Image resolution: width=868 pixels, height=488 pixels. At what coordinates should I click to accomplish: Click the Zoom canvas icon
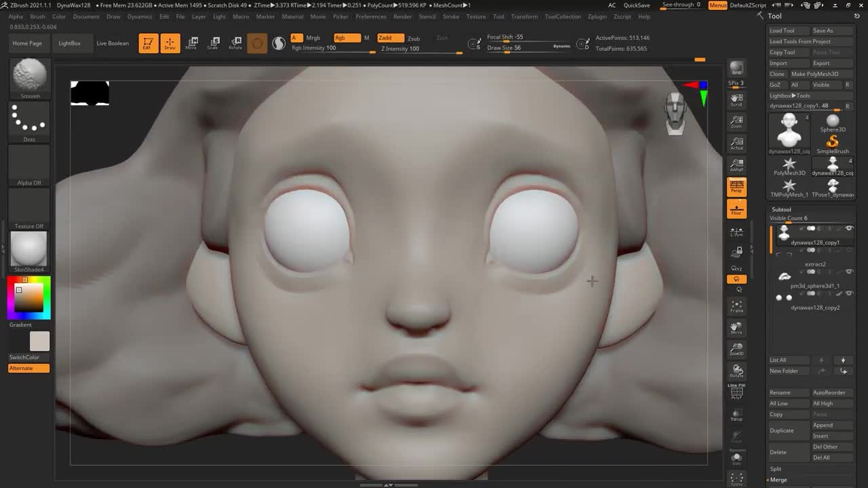pos(736,122)
